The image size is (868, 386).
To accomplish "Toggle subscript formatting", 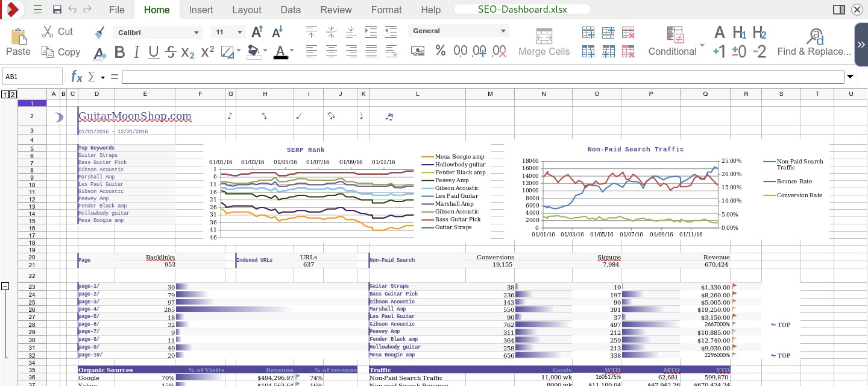I will tap(188, 52).
